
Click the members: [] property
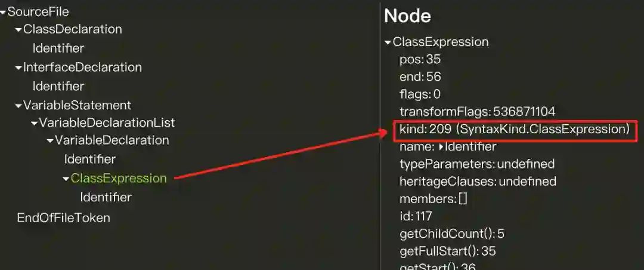pos(434,199)
